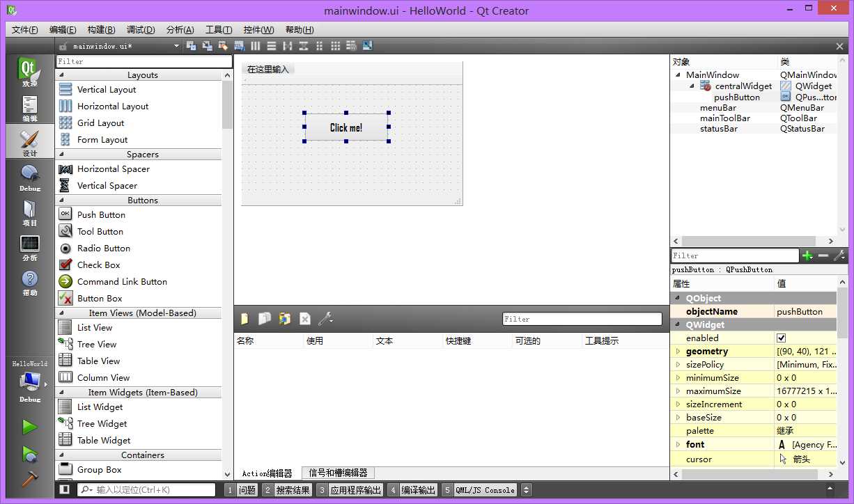Expand the sizePolicy property row
Viewport: 854px width, 504px height.
pos(678,365)
